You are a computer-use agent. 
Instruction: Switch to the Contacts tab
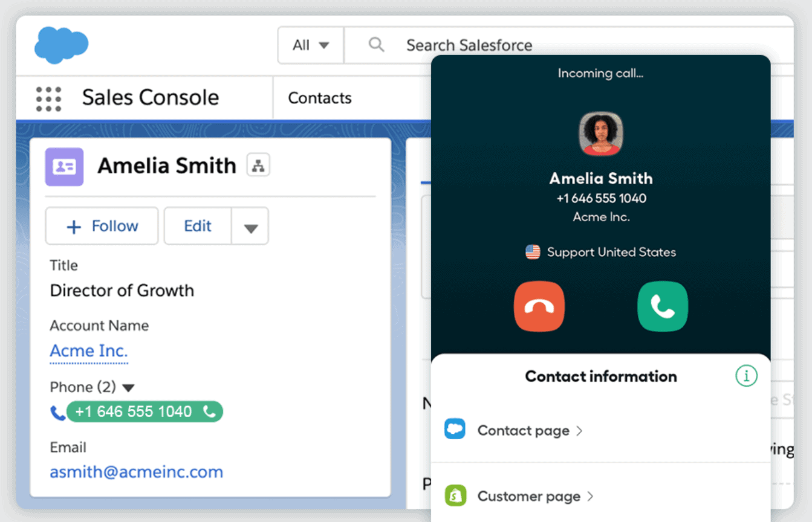[319, 98]
